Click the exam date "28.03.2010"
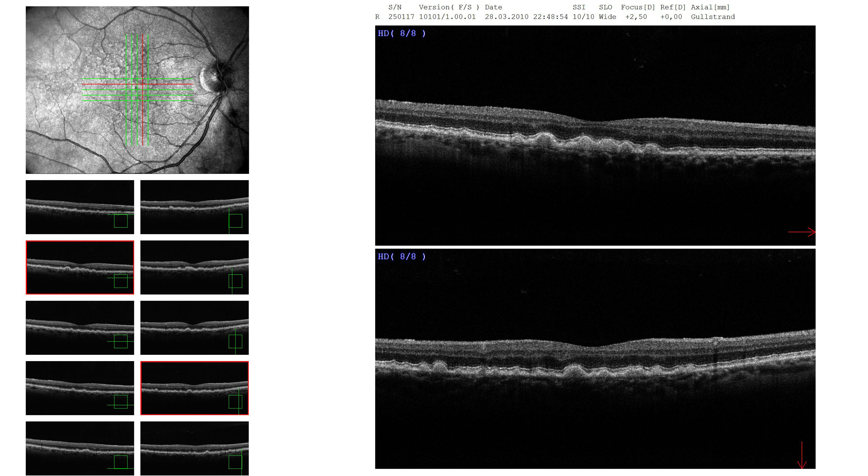Viewport: 868px width, 476px height. click(506, 17)
